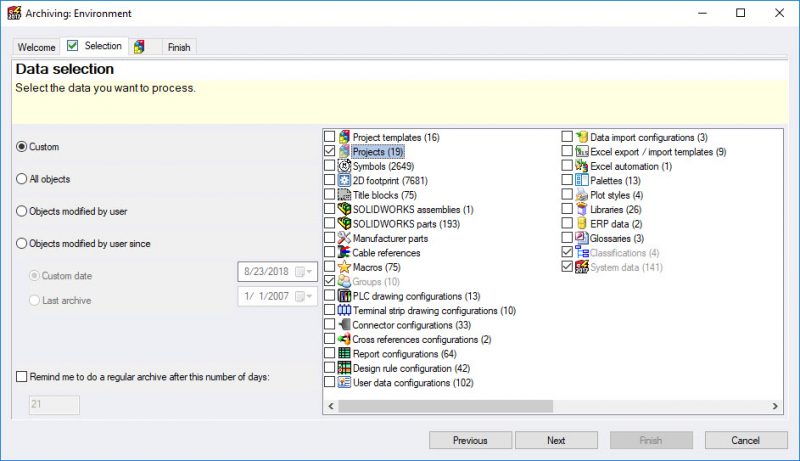This screenshot has height=461, width=800.
Task: Cancel the archiving wizard
Action: point(746,440)
